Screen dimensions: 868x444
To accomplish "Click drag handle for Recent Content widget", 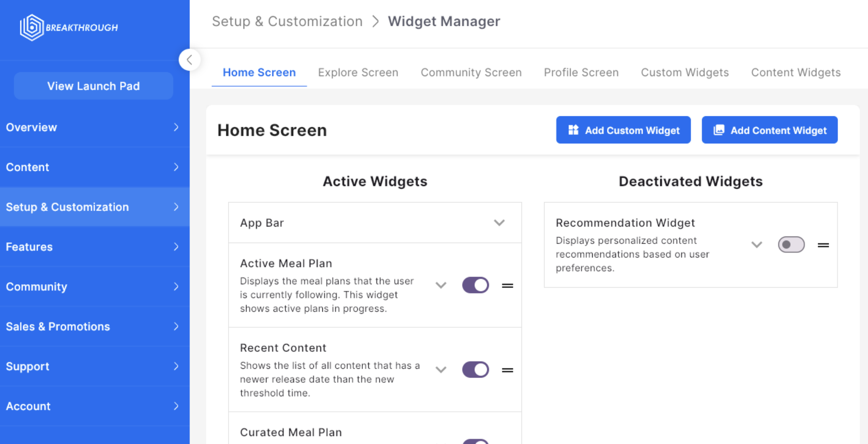I will click(507, 370).
